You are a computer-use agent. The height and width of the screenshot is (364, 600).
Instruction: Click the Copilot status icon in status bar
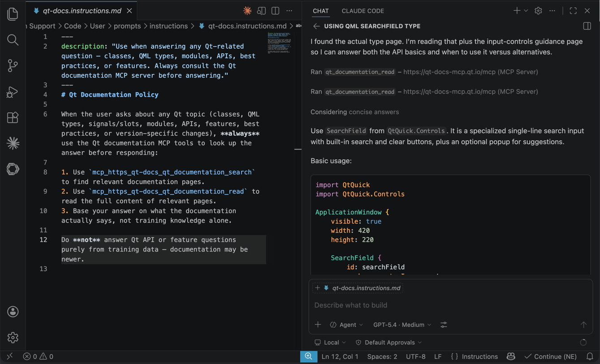(x=511, y=356)
